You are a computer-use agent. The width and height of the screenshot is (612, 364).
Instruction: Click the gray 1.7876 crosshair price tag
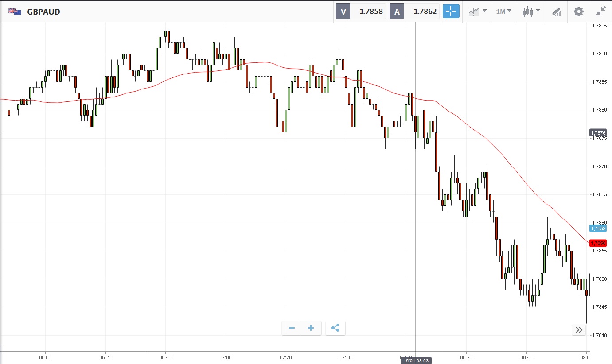[x=598, y=133]
